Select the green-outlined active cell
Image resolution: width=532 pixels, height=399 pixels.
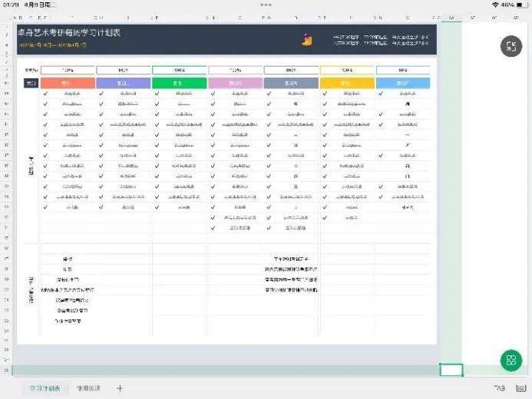coord(451,370)
